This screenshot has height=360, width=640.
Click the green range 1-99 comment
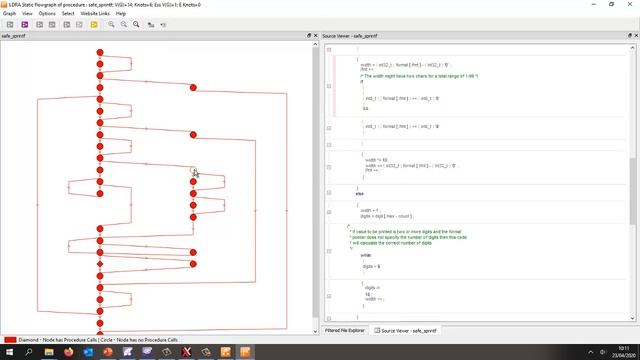coord(419,76)
